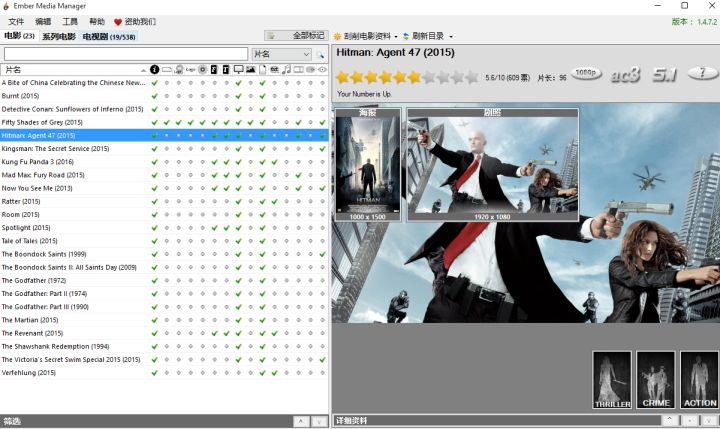
Task: Click the 刷新目录 button
Action: (423, 36)
